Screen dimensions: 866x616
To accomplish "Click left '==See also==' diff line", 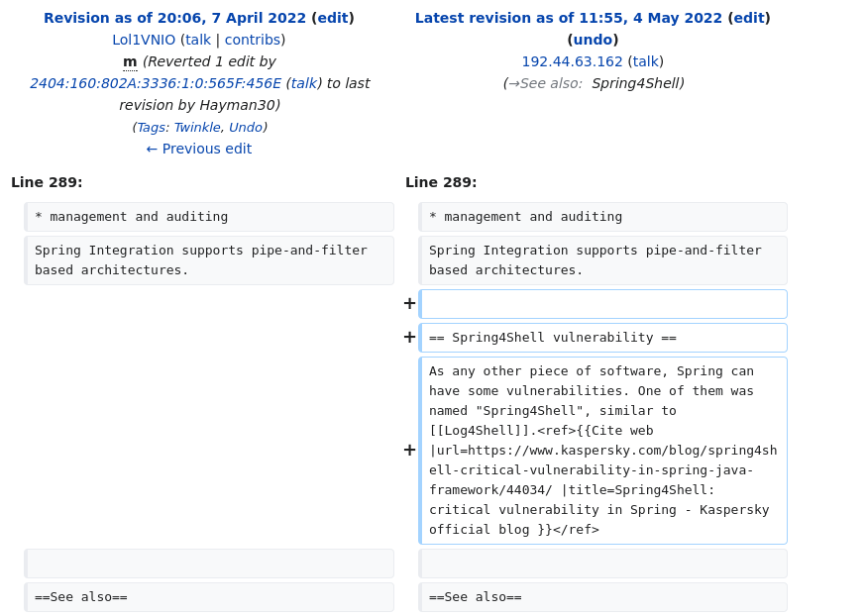I will click(209, 597).
